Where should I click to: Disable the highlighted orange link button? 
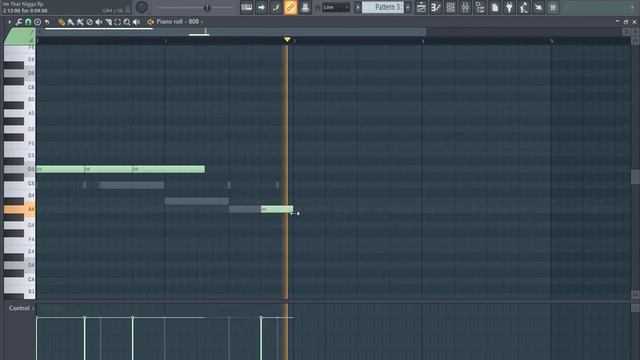(291, 7)
